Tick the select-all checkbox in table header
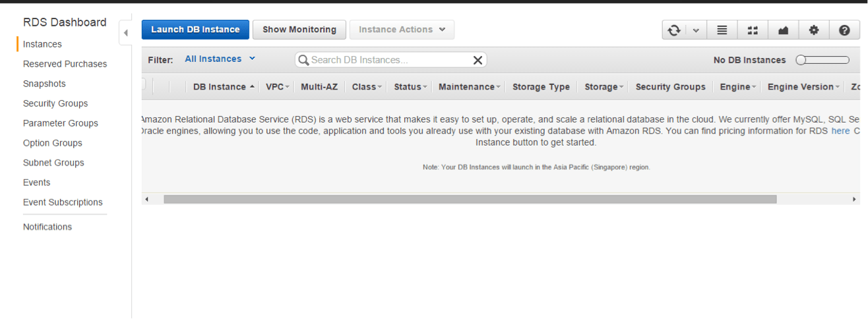The height and width of the screenshot is (319, 868). pyautogui.click(x=144, y=84)
